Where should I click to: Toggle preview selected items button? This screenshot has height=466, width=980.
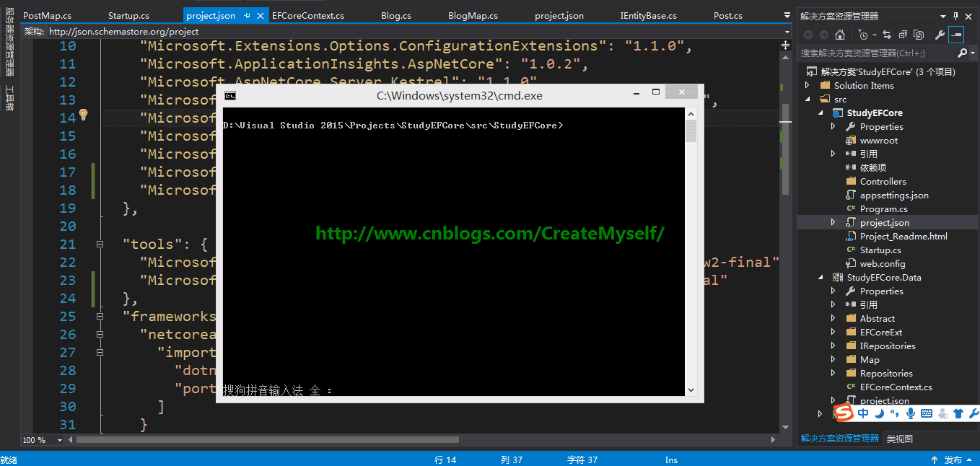(956, 35)
